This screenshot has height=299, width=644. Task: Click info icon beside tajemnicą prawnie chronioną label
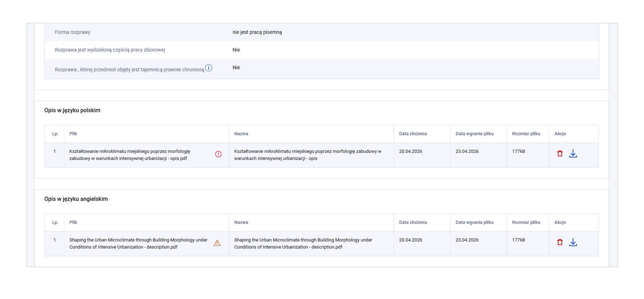click(208, 68)
